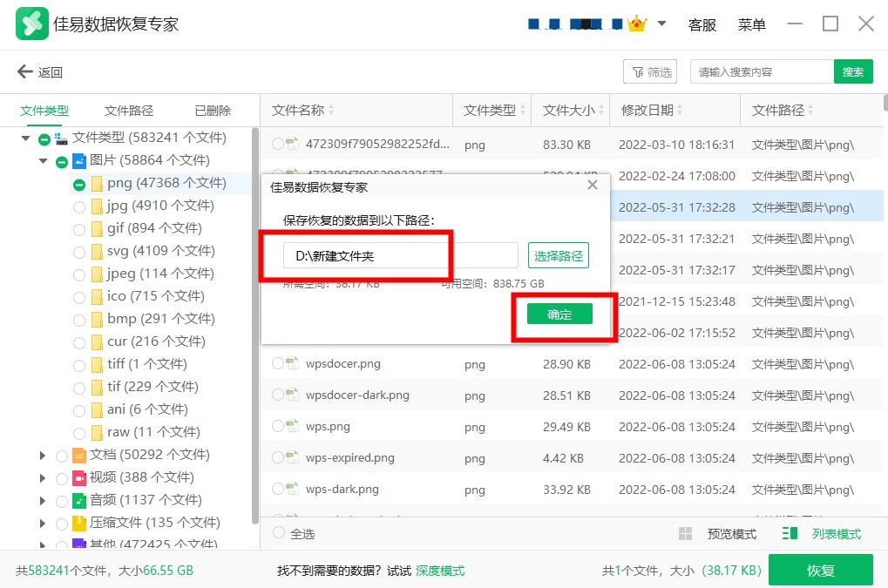Click the file icon of wpsdocer-dark.png
This screenshot has width=888, height=588.
(x=292, y=395)
